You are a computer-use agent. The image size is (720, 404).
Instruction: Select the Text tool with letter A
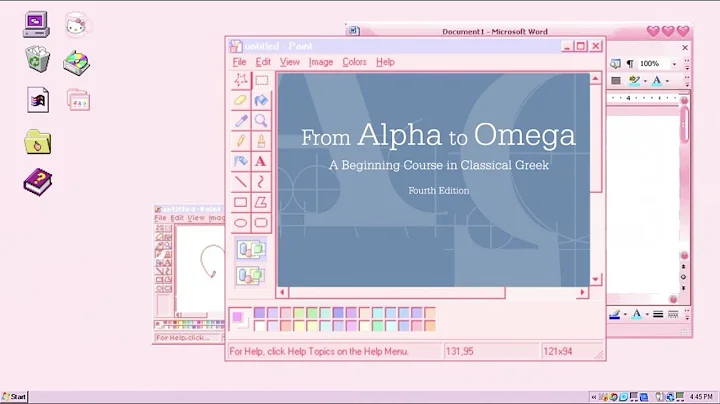(261, 161)
